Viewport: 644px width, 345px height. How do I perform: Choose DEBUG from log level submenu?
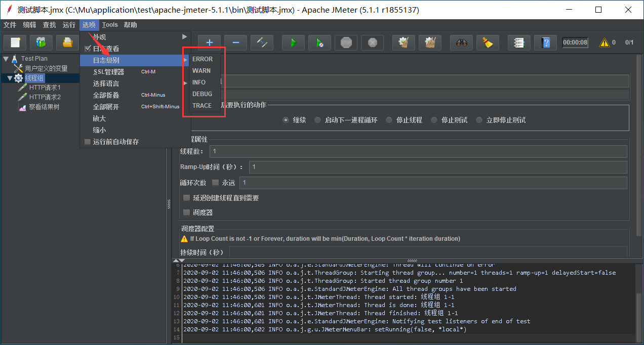pos(202,94)
